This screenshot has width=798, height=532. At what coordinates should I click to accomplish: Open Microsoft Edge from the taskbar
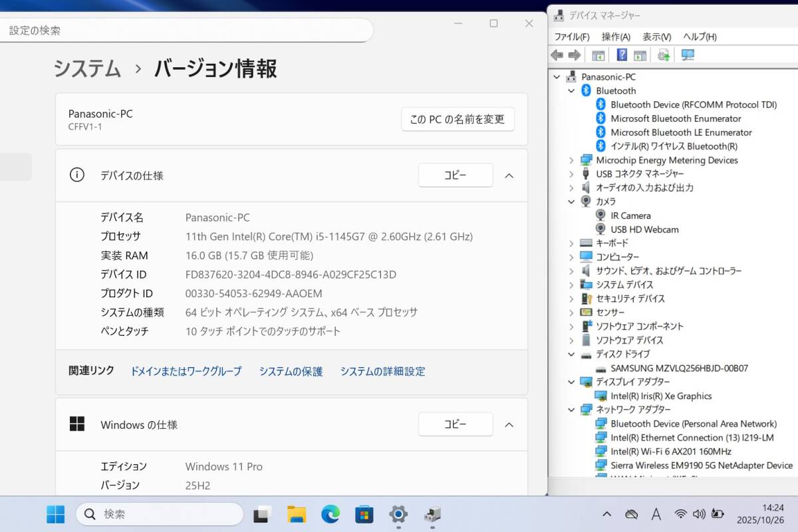coord(331,514)
